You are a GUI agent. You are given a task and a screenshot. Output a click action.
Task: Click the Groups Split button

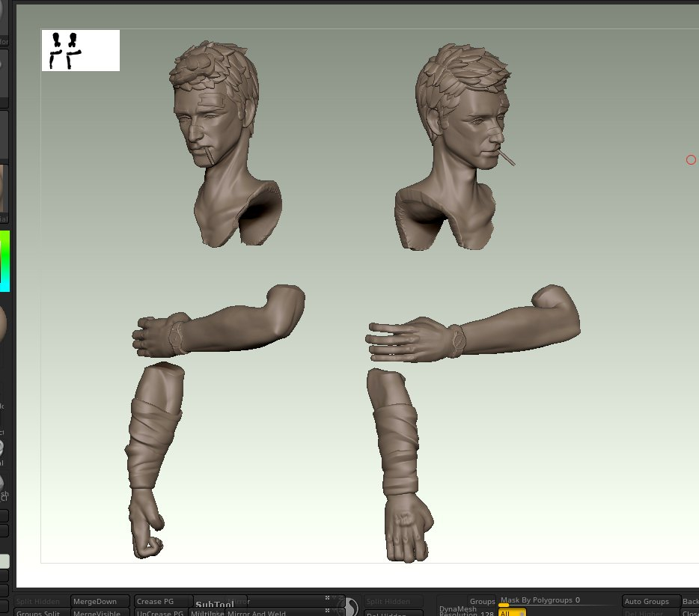(41, 613)
